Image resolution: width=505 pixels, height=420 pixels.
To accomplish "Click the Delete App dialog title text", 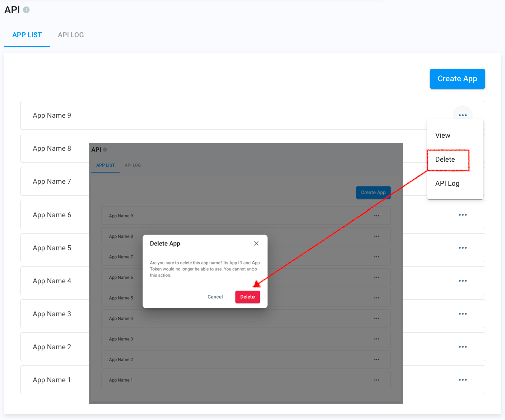I will tap(165, 244).
